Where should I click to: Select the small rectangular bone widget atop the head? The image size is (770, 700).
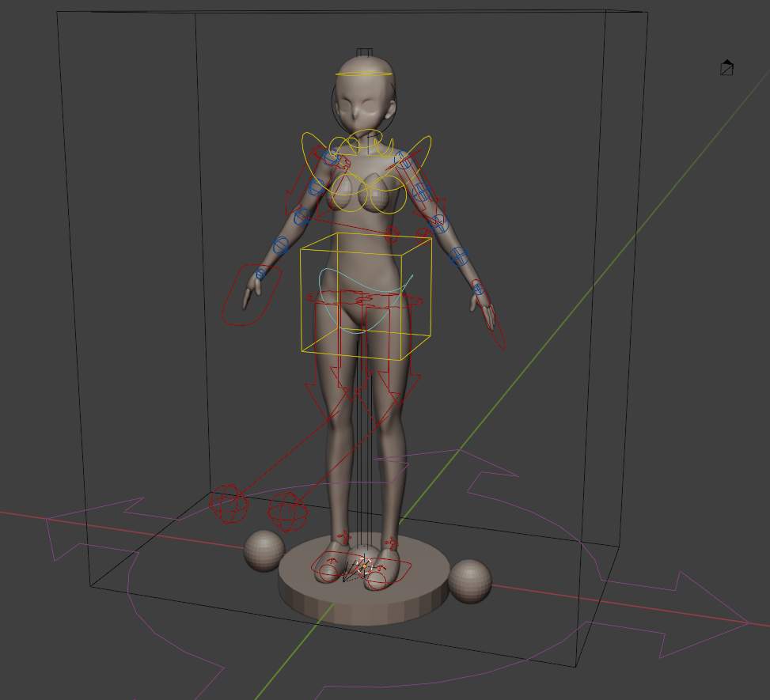coord(364,52)
